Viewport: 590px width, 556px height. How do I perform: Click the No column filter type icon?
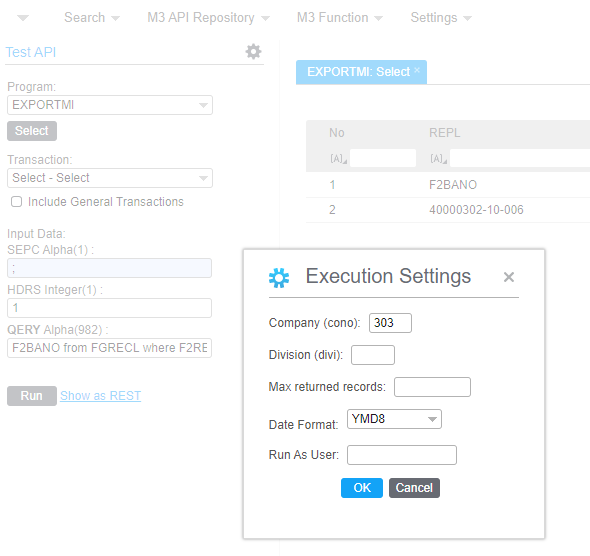[x=338, y=159]
